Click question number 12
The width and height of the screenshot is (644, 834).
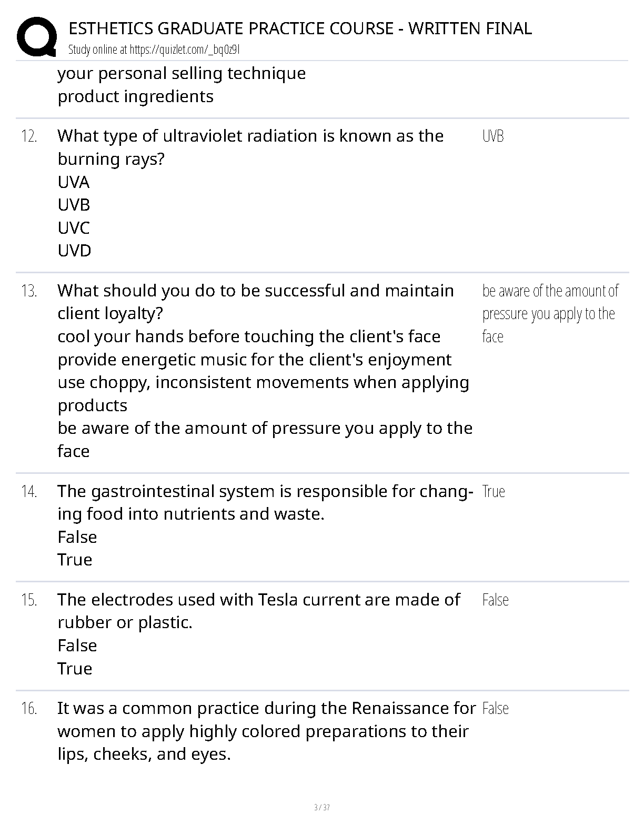pos(29,136)
